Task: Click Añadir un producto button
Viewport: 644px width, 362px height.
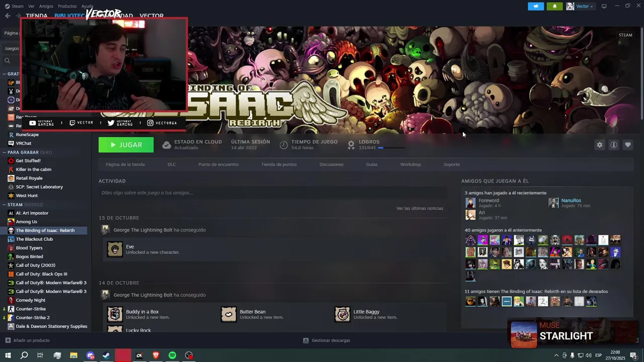Action: [x=27, y=340]
